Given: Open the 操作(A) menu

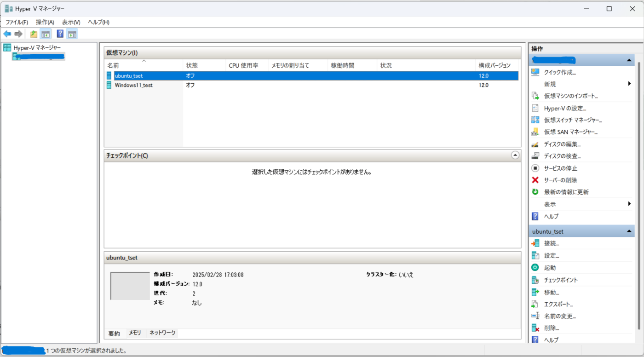Looking at the screenshot, I should pyautogui.click(x=45, y=22).
